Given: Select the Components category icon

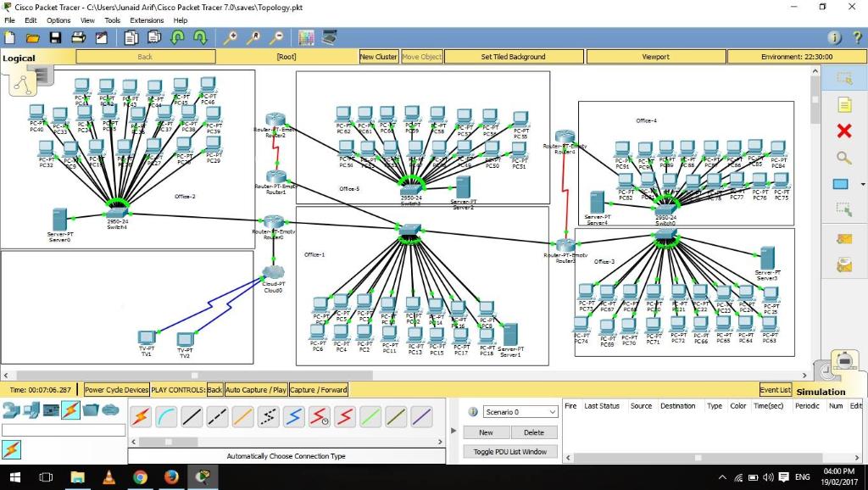Looking at the screenshot, I should click(x=52, y=410).
